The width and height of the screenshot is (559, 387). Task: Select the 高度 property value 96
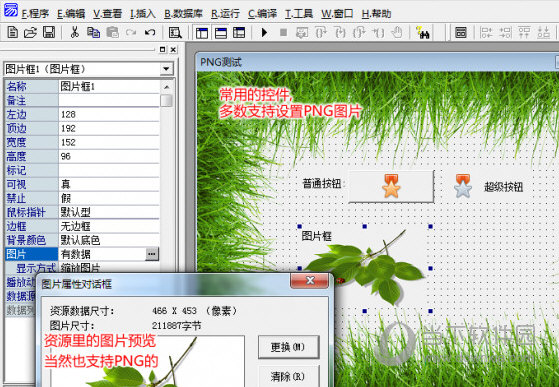pyautogui.click(x=109, y=156)
